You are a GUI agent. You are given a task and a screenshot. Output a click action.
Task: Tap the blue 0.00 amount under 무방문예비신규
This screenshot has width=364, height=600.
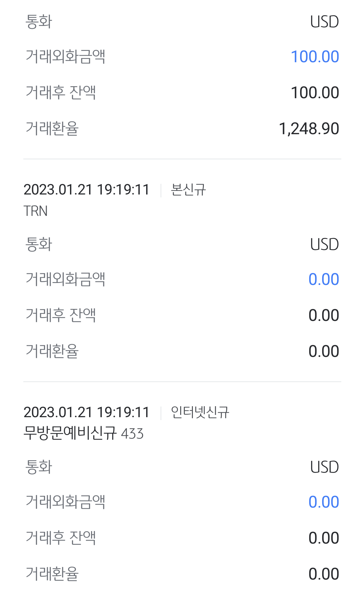click(323, 502)
